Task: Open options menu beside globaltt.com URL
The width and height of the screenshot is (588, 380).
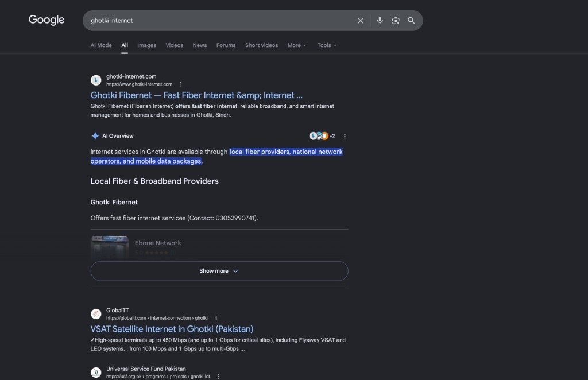Action: 216,318
